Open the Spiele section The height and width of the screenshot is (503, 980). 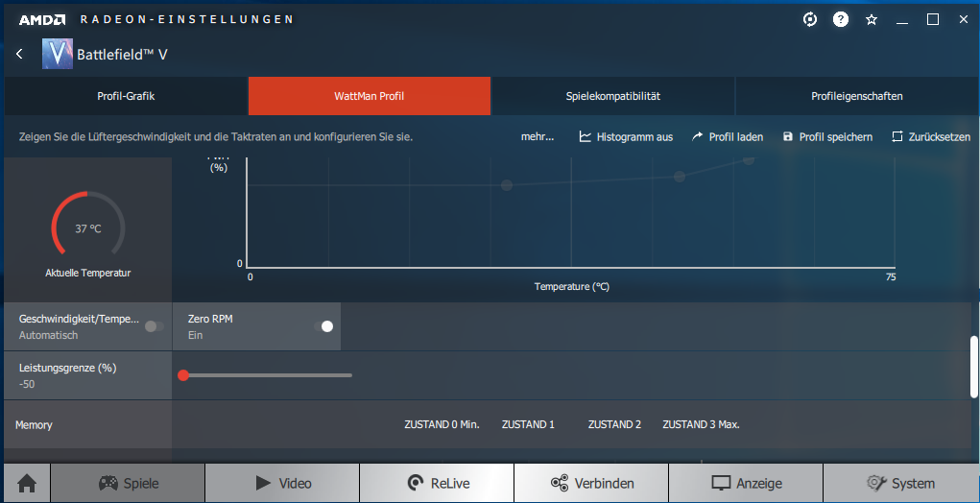128,483
